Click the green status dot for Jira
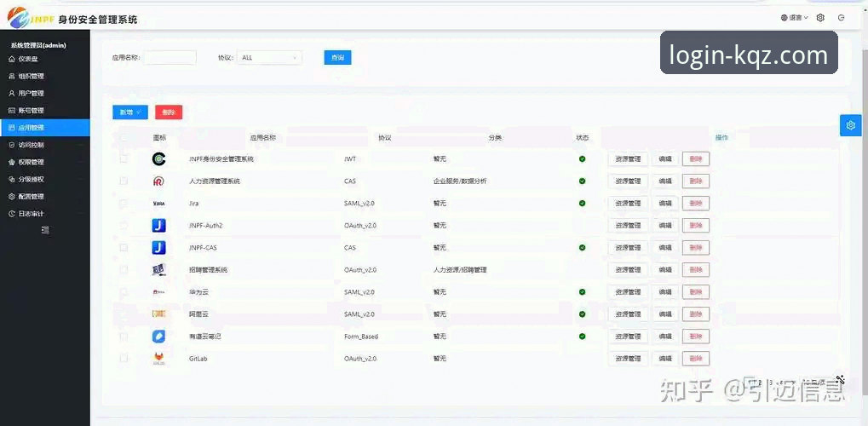Viewport: 868px width, 426px height. click(583, 204)
